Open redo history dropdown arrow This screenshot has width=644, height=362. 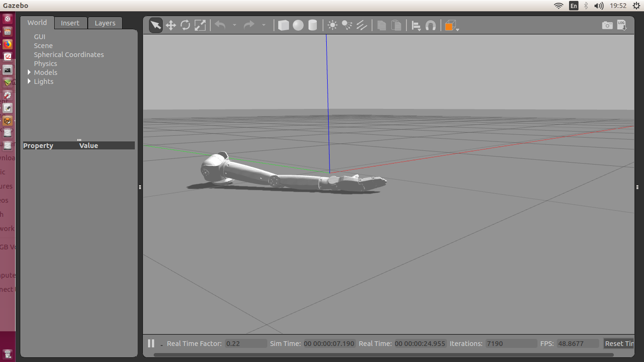tap(264, 25)
